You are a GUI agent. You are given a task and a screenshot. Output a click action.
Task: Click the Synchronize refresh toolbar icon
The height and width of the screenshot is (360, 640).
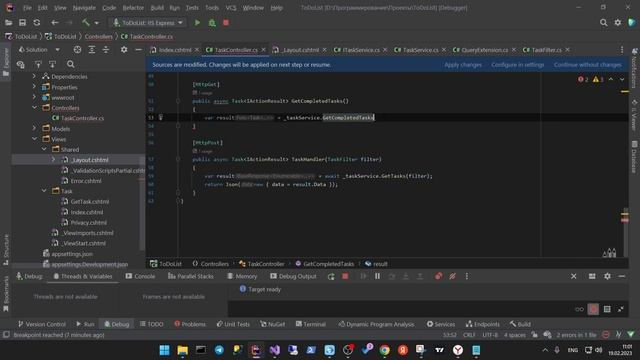[x=37, y=23]
